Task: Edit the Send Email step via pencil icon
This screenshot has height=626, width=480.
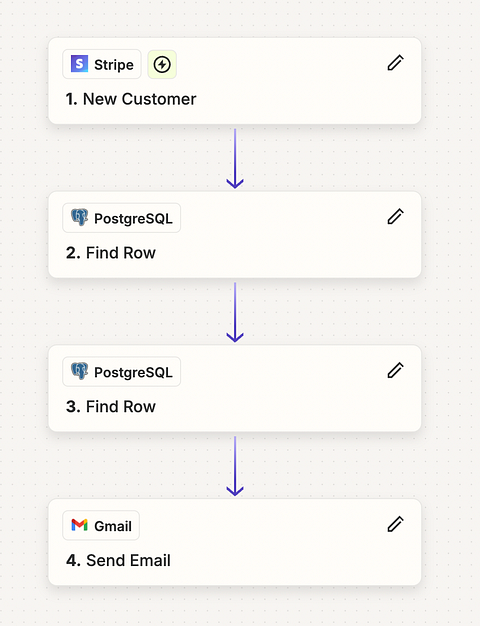Action: click(395, 524)
